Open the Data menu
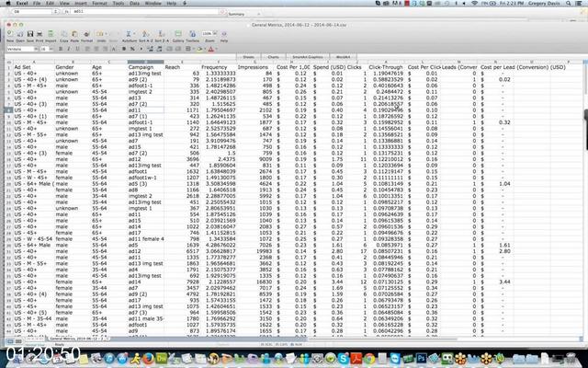588x368 pixels. point(135,3)
